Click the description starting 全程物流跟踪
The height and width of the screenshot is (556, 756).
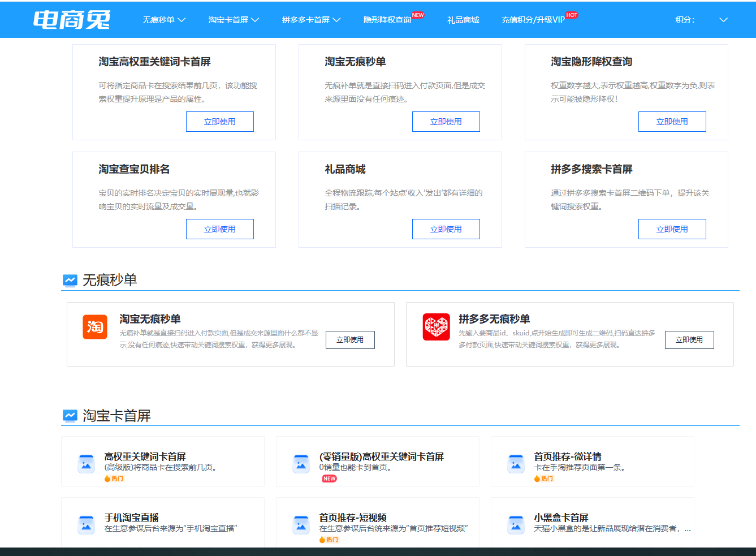(x=404, y=200)
